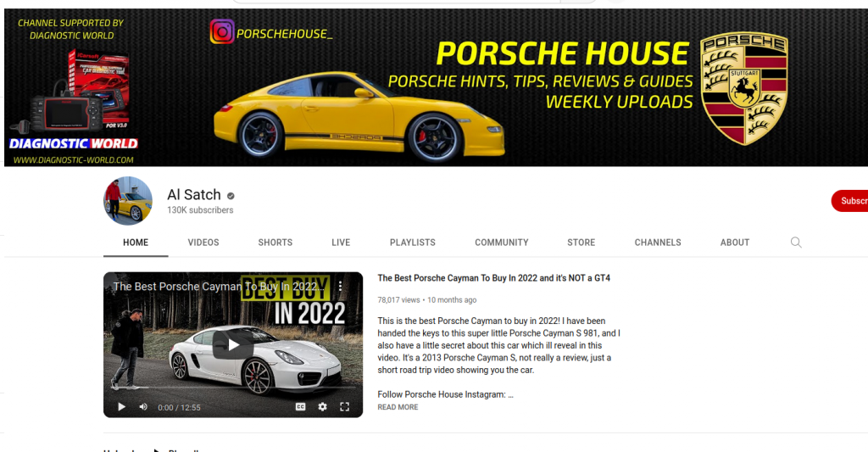Expand description with READ MORE
Screen dimensions: 868x452
[398, 407]
